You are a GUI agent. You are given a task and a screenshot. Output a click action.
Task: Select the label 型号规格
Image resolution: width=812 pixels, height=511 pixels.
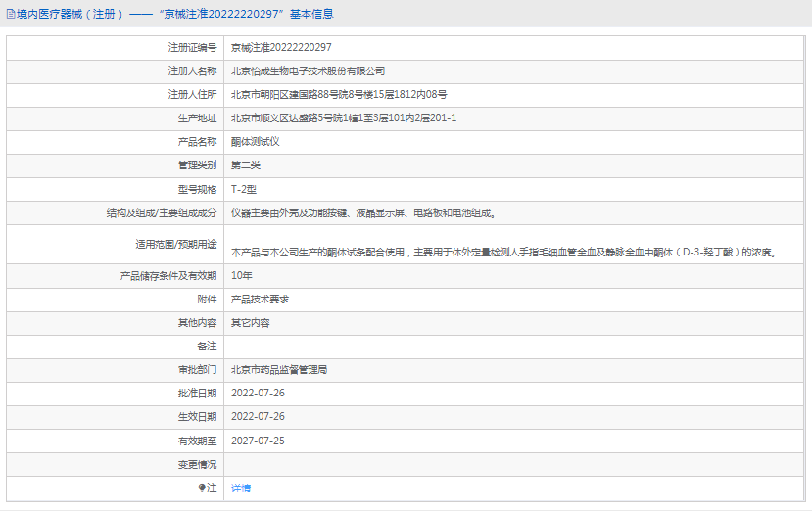coord(197,190)
